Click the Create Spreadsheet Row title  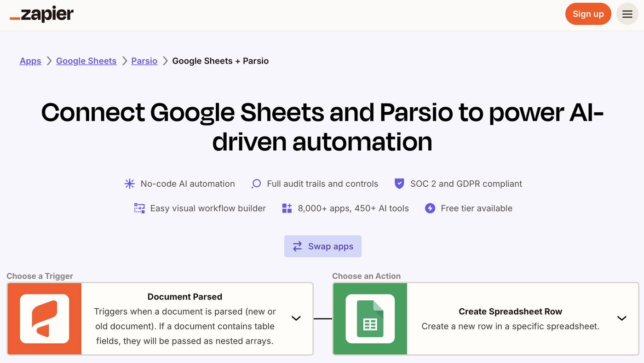click(x=511, y=311)
